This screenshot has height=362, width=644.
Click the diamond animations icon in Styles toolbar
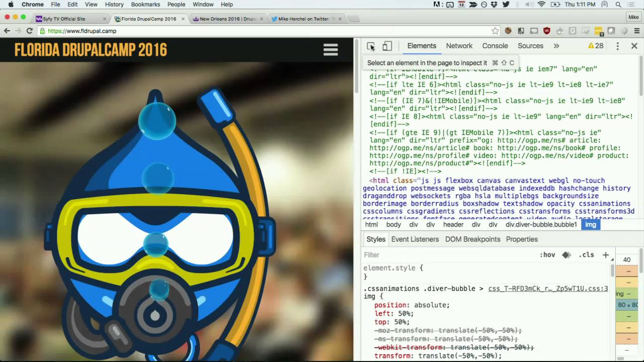point(567,255)
